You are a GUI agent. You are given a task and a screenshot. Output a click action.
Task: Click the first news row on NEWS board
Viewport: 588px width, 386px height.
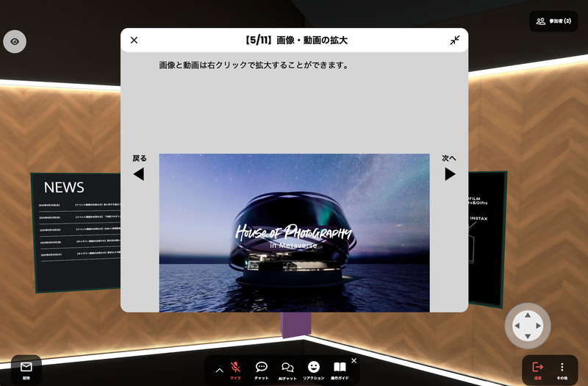pyautogui.click(x=79, y=205)
